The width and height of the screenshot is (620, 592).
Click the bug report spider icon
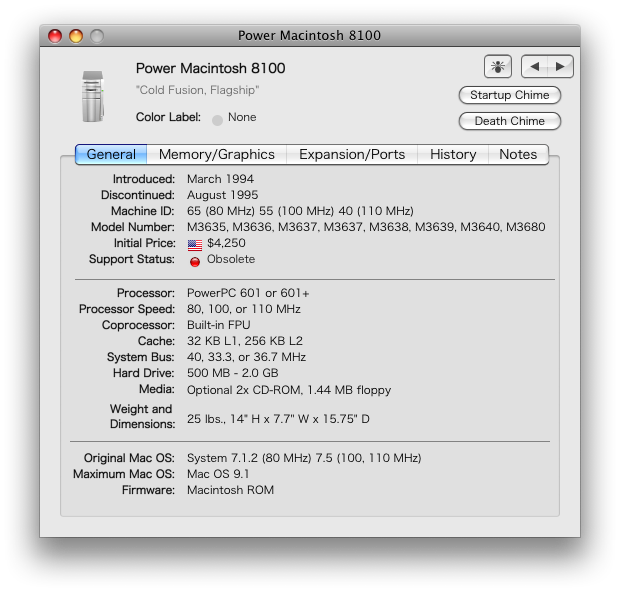coord(497,66)
